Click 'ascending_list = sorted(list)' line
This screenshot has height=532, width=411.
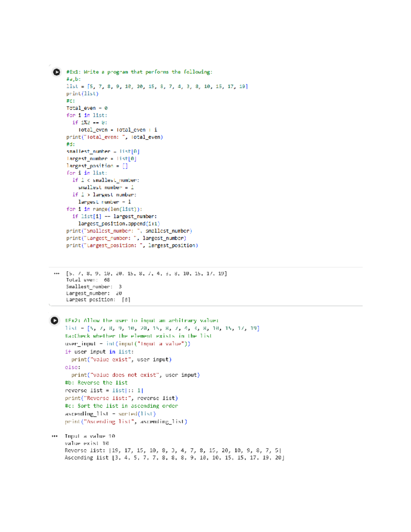point(110,414)
